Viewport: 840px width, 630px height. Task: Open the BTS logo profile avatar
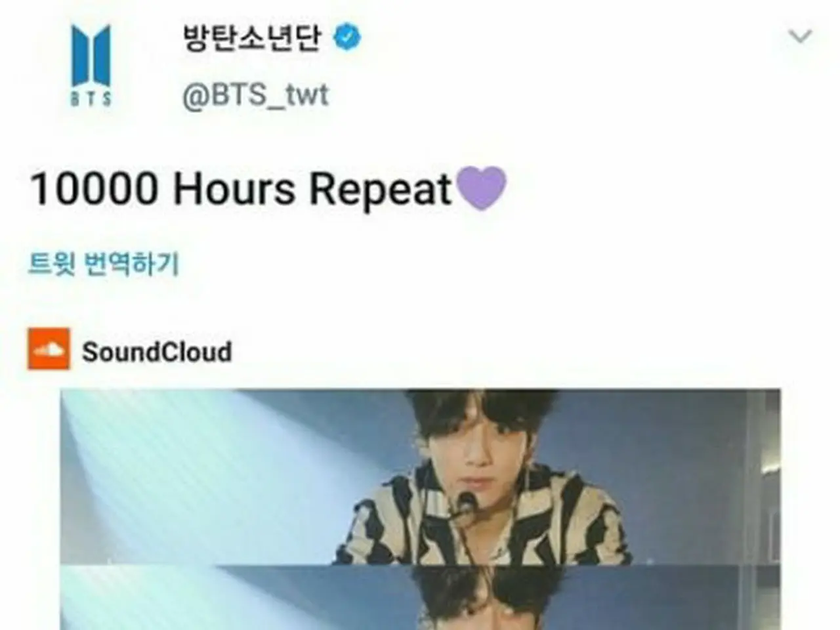[91, 64]
